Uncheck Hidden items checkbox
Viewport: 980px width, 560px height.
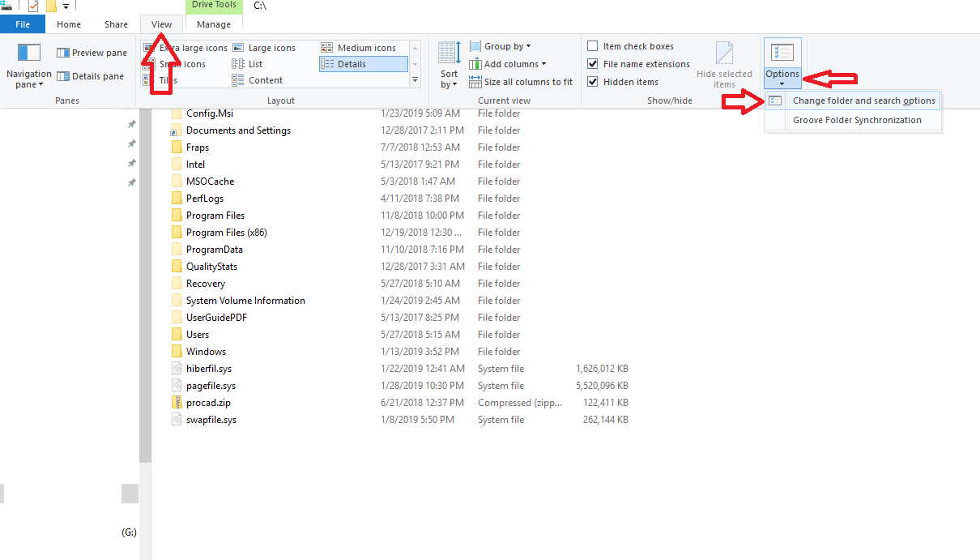pyautogui.click(x=593, y=82)
